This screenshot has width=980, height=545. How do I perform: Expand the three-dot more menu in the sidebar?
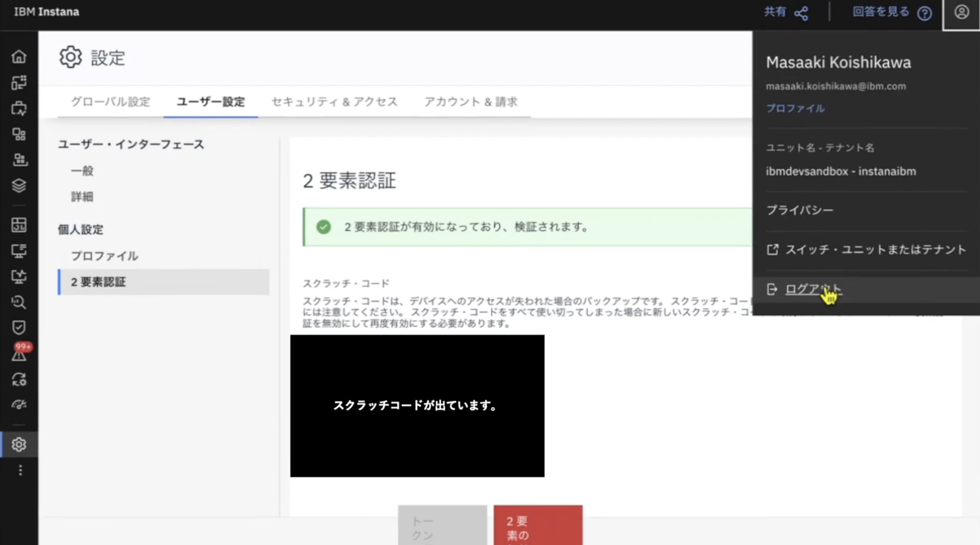click(20, 471)
